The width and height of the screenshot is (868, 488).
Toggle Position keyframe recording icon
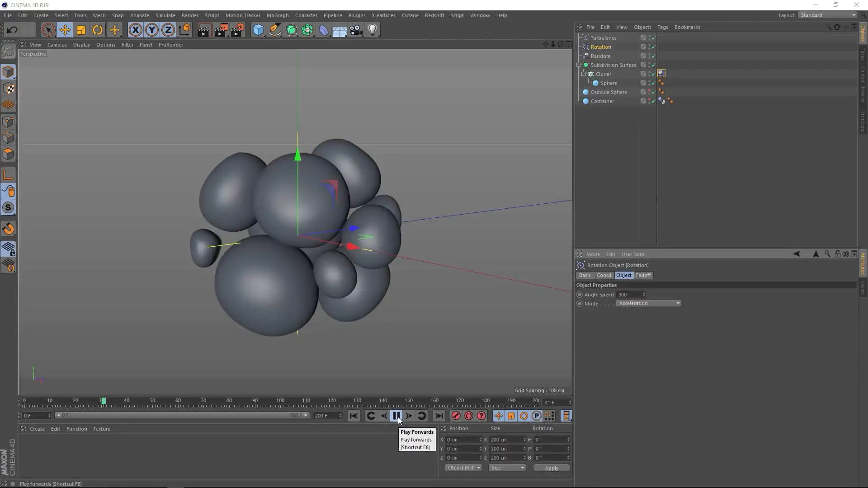498,416
